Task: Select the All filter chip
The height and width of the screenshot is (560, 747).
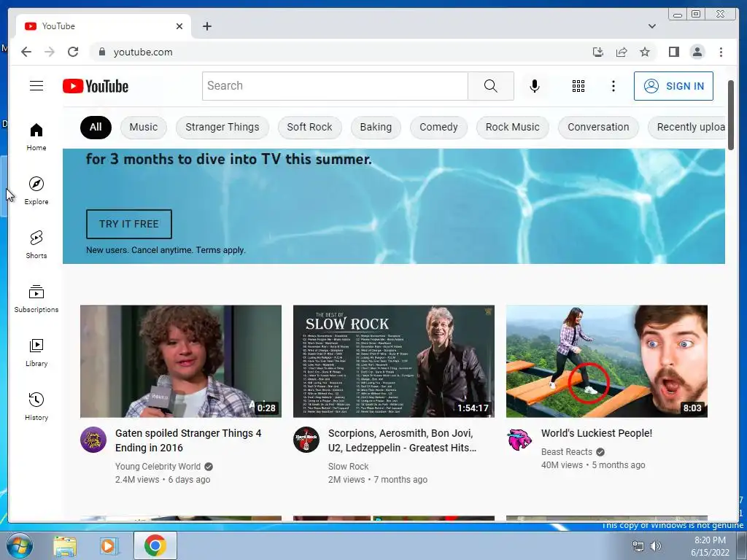Action: pyautogui.click(x=96, y=127)
